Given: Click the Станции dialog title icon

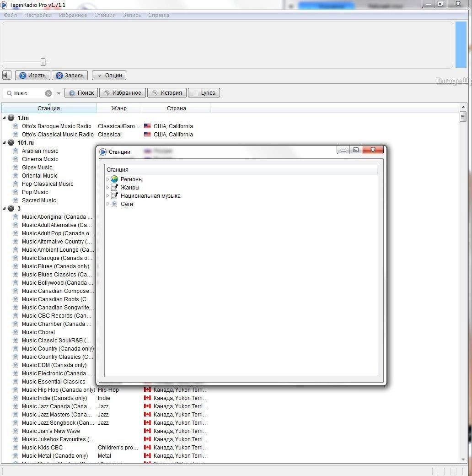Looking at the screenshot, I should (x=103, y=152).
